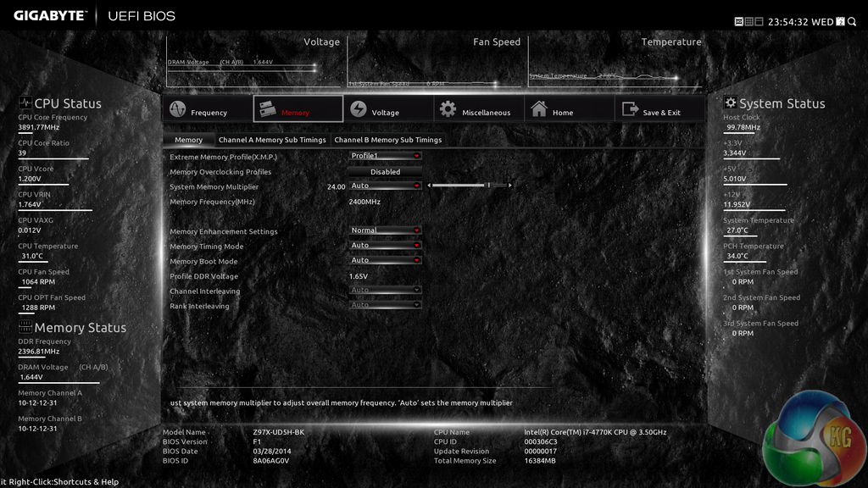Click the Host Clock value 99.78MHz
The image size is (868, 488).
[x=743, y=127]
